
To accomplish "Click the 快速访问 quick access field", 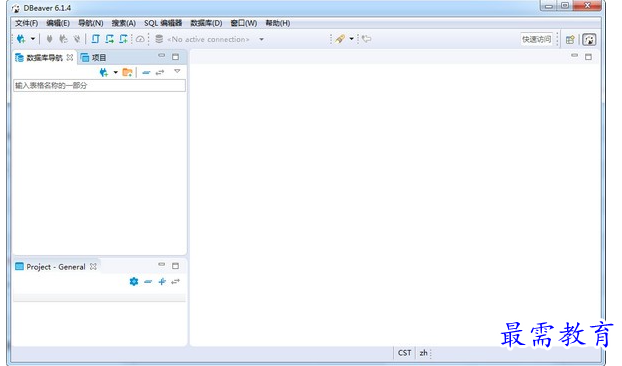I will click(x=536, y=39).
